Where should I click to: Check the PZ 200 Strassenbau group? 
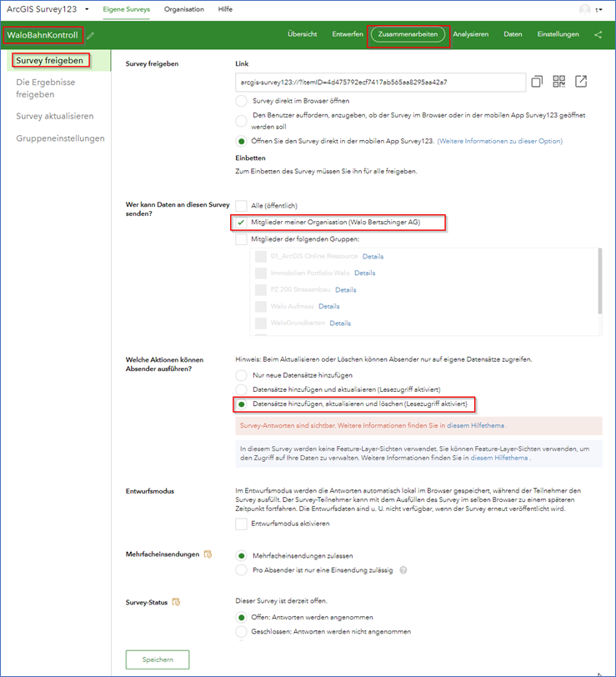(261, 289)
